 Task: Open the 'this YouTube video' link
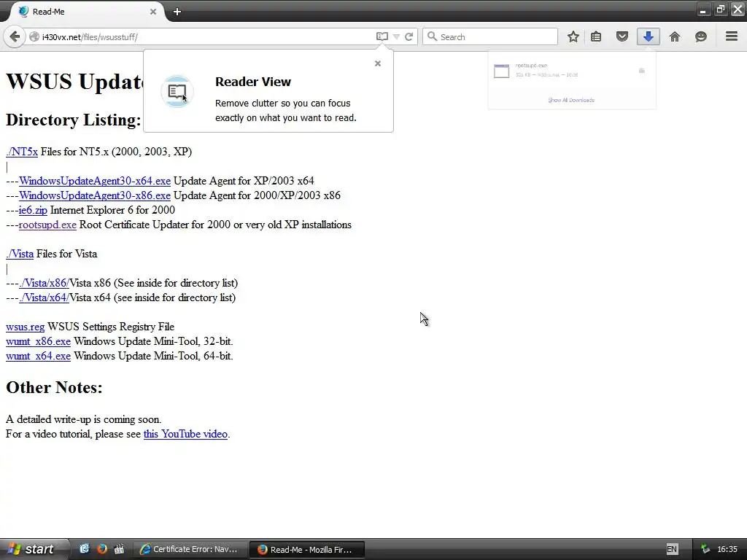(x=185, y=435)
